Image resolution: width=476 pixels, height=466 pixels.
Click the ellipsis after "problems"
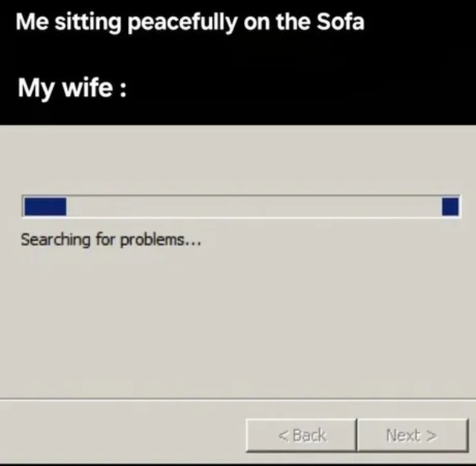point(193,245)
